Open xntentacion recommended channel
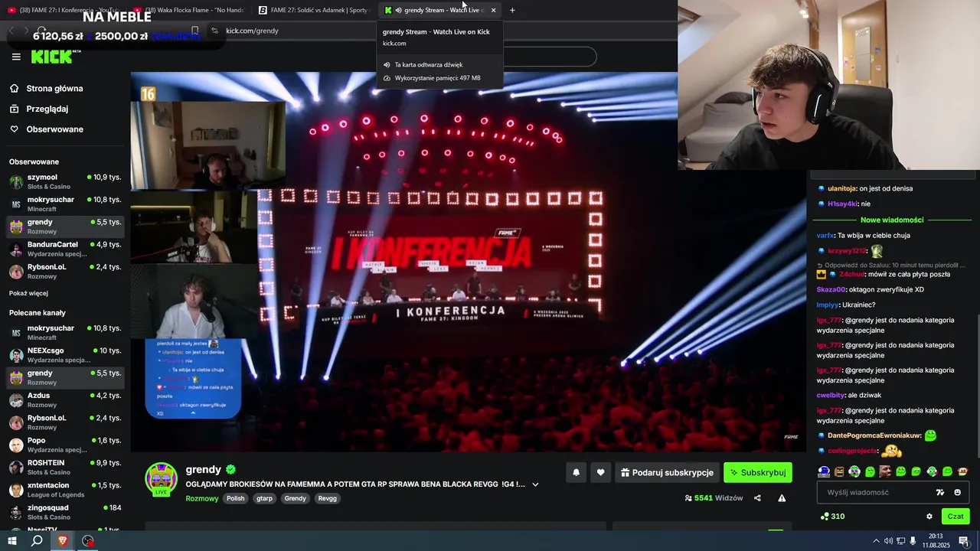This screenshot has height=551, width=980. (65, 490)
